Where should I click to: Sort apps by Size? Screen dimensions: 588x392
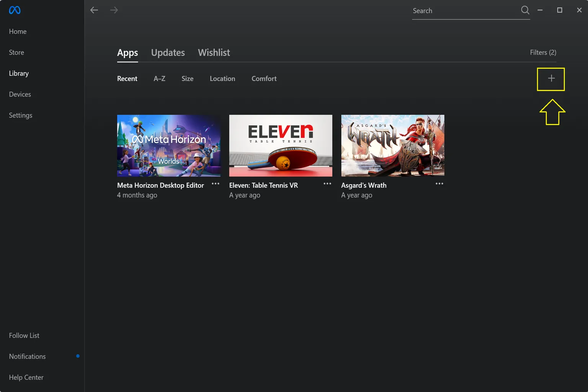pyautogui.click(x=188, y=78)
